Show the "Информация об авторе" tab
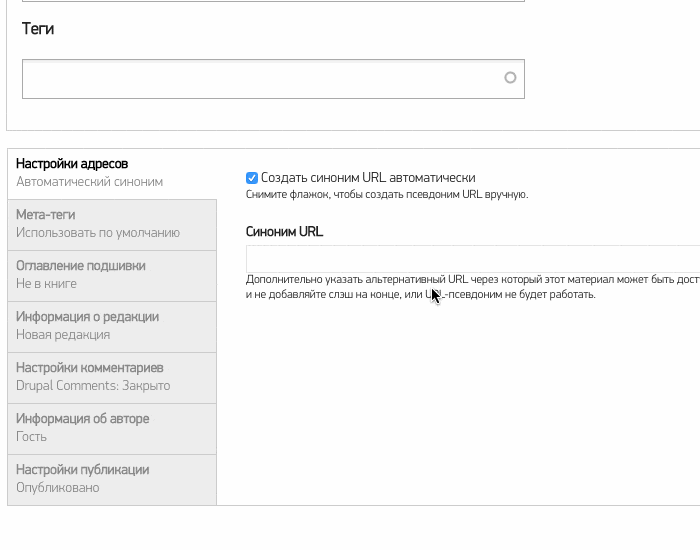This screenshot has width=700, height=550. point(112,428)
